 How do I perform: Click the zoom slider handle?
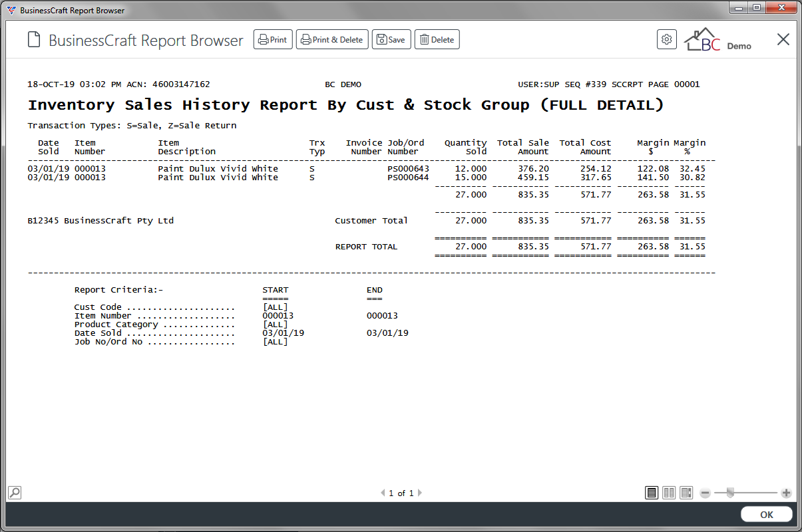coord(730,493)
